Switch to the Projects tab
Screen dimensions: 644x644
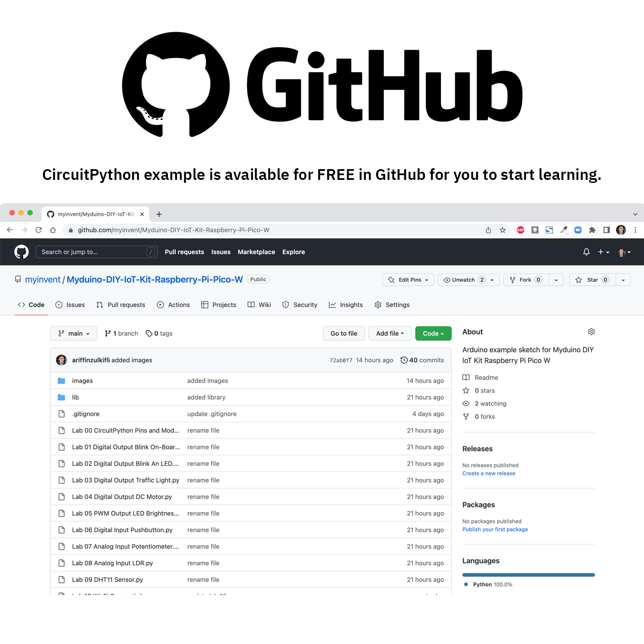tap(219, 305)
